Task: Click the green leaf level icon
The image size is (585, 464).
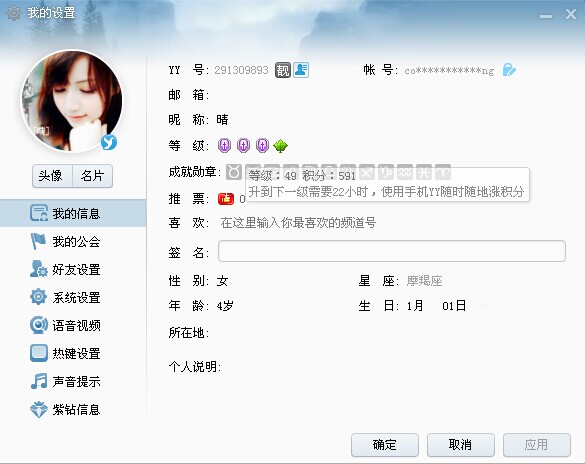Action: (280, 146)
